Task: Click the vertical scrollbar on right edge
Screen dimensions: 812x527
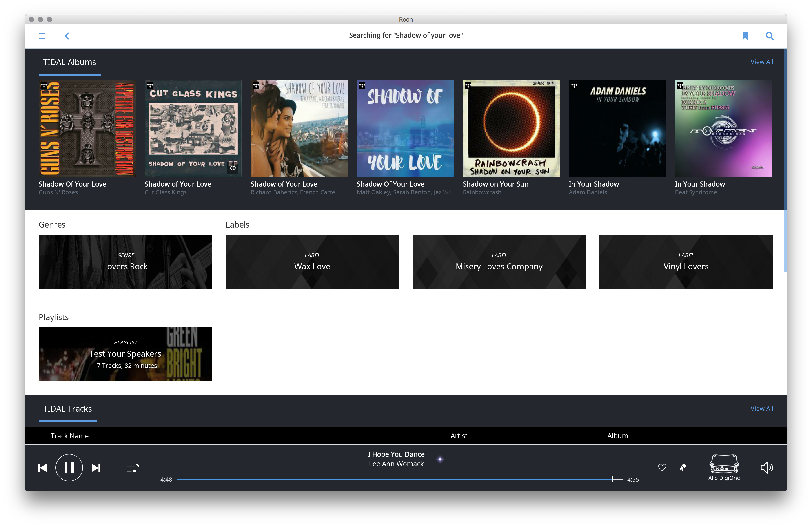Action: pyautogui.click(x=785, y=161)
